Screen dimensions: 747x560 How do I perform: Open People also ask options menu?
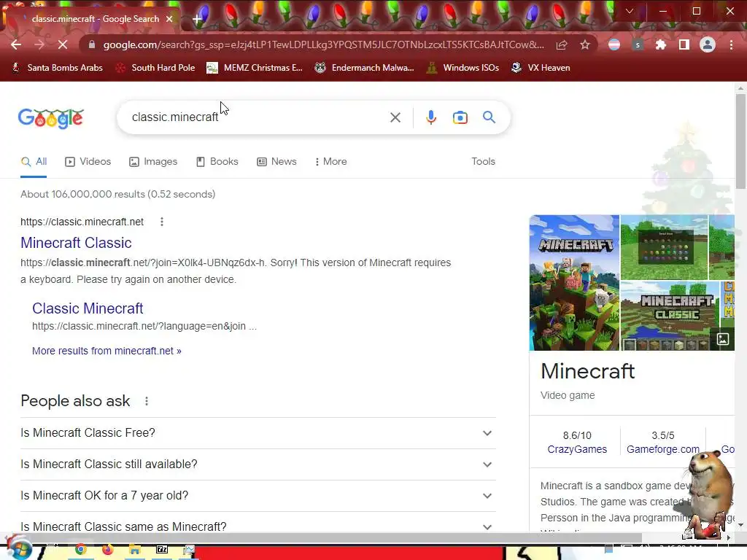(147, 401)
